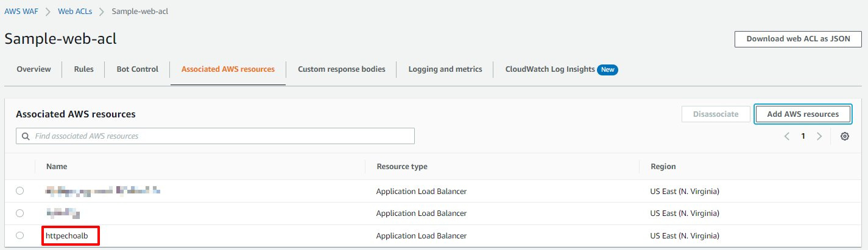
Task: Select the second load balancer radio button
Action: coord(20,214)
